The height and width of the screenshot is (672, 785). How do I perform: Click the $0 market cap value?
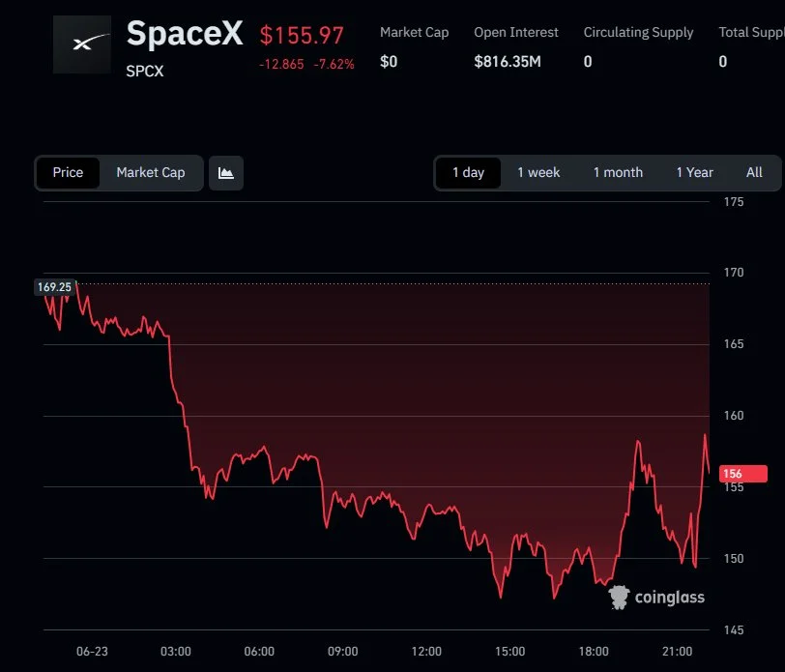[x=389, y=62]
